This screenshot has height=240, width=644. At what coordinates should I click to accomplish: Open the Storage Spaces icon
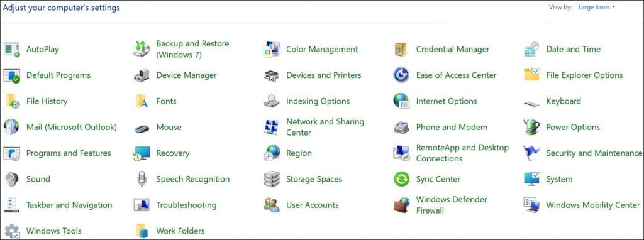[272, 179]
